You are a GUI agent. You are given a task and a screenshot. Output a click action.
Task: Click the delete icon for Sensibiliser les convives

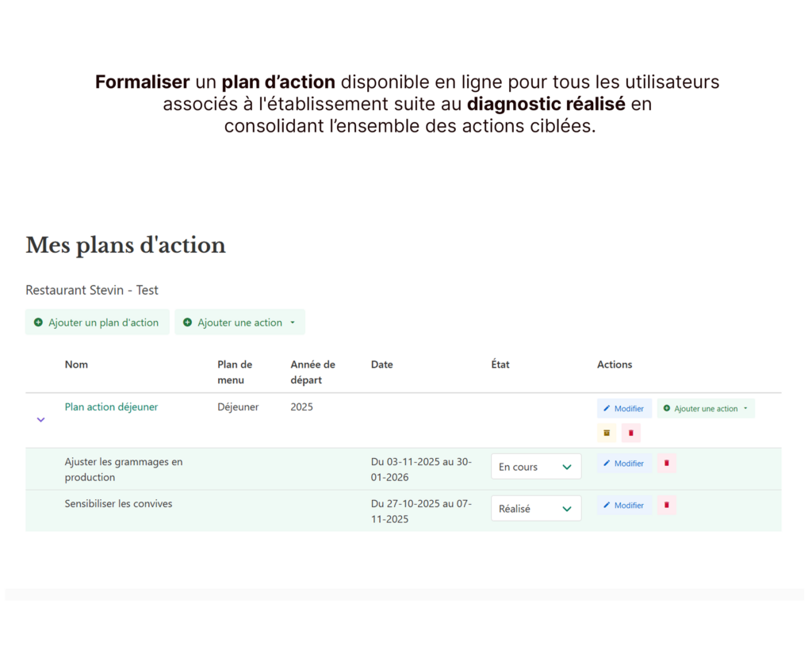pos(666,506)
